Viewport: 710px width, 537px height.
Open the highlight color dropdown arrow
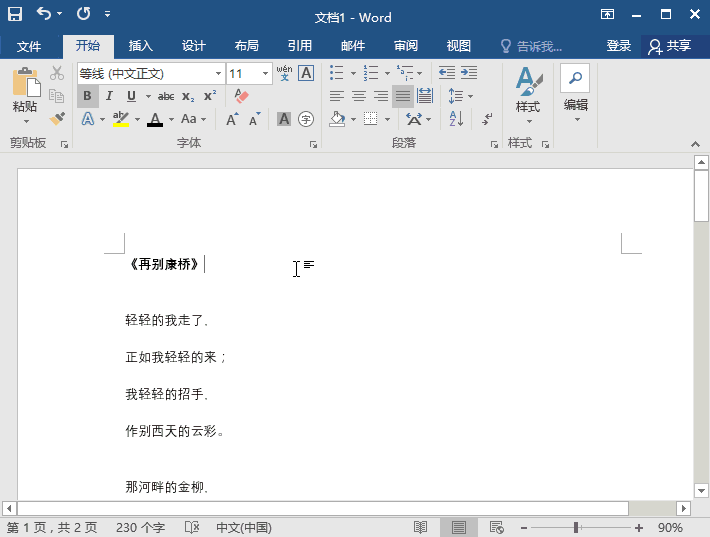point(137,120)
